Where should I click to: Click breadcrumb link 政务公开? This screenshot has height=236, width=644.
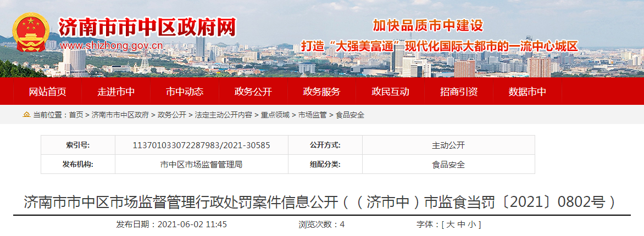tap(171, 115)
